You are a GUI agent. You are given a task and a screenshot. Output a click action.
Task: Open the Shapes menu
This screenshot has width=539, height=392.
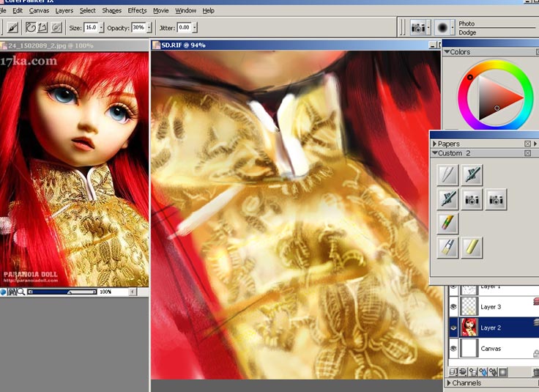point(112,11)
